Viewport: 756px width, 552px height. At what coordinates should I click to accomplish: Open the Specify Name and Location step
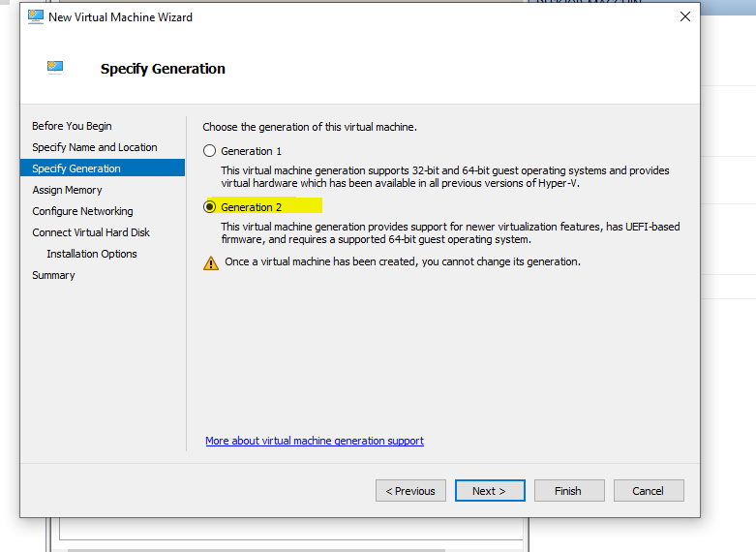point(94,147)
